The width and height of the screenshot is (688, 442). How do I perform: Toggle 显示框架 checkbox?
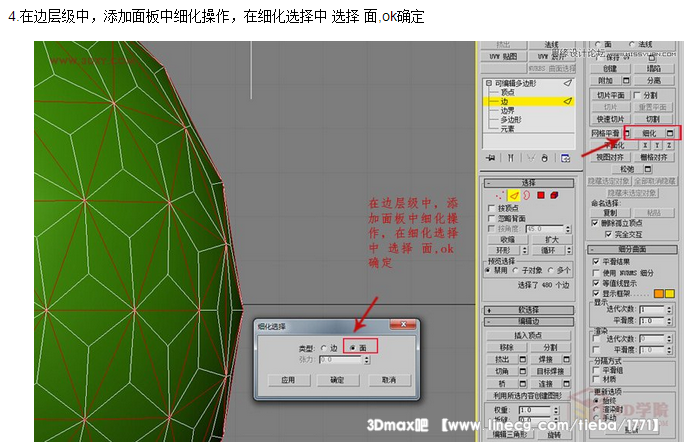click(x=596, y=293)
